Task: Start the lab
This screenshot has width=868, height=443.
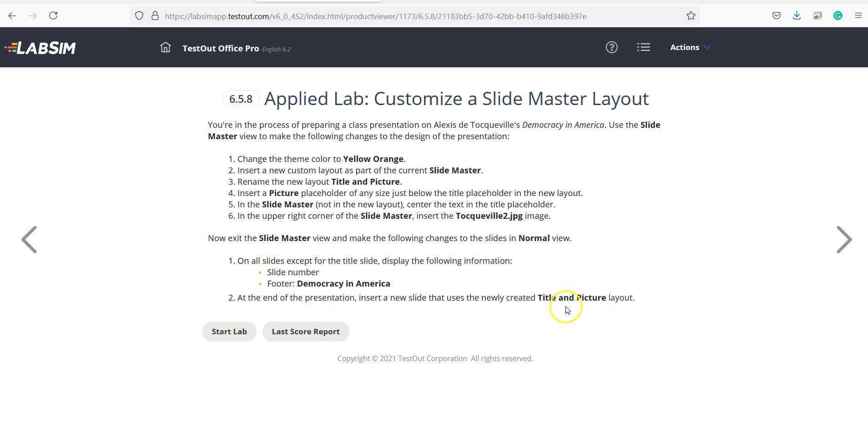Action: pos(229,332)
